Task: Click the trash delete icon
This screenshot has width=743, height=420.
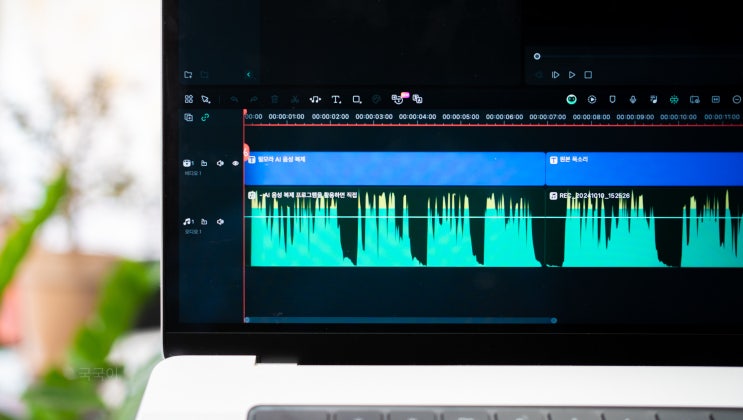Action: click(274, 99)
